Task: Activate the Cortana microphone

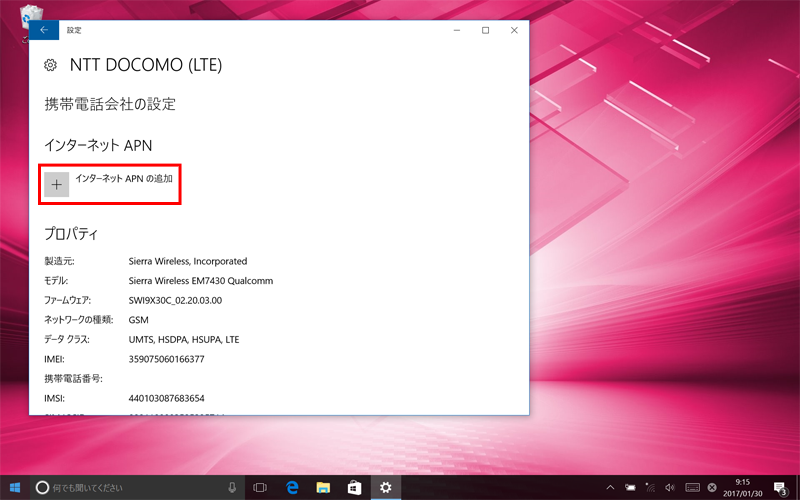Action: point(232,488)
